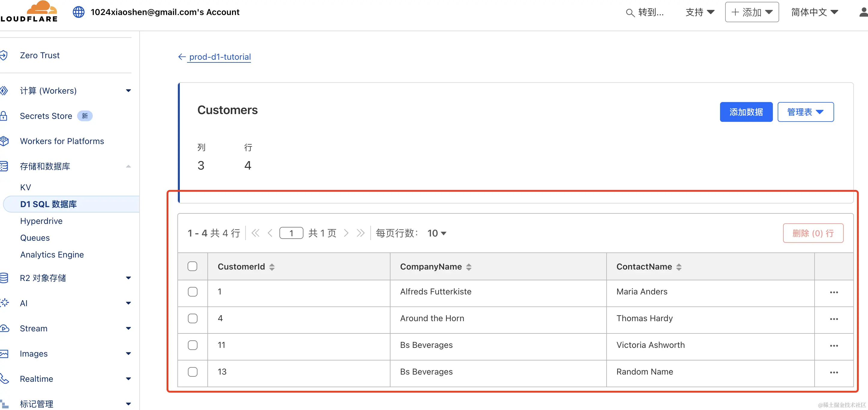
Task: Follow the prod-d1-tutorial back link
Action: tap(220, 57)
